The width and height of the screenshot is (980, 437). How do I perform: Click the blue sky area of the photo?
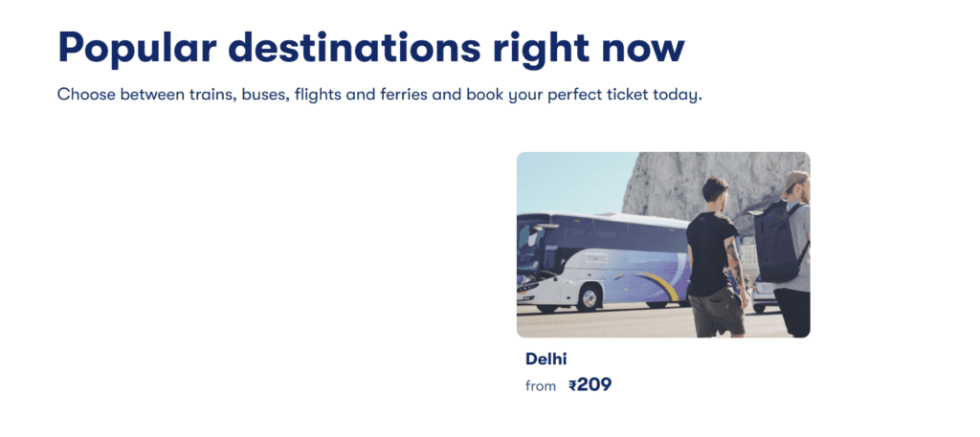click(x=565, y=180)
